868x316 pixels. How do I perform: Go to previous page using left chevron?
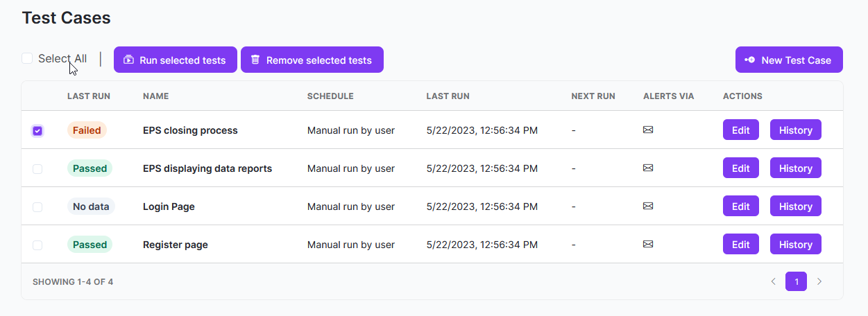coord(774,281)
